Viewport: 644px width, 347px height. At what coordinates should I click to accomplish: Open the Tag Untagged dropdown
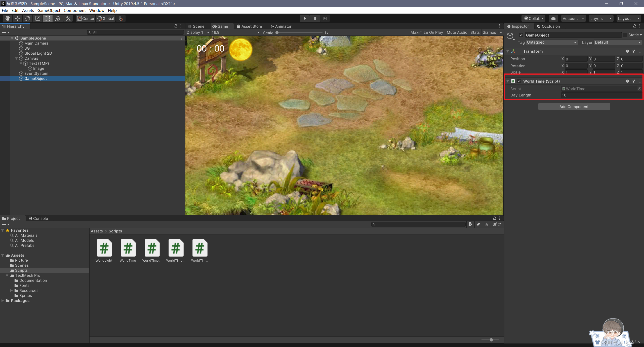point(552,42)
